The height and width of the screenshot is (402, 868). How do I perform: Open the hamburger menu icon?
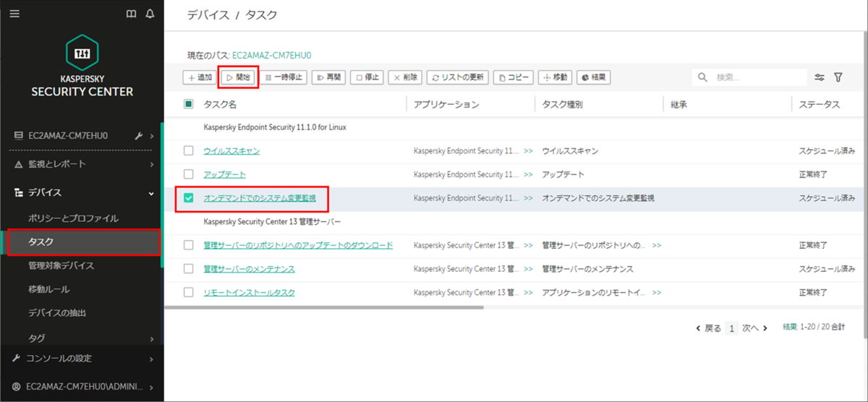[14, 14]
